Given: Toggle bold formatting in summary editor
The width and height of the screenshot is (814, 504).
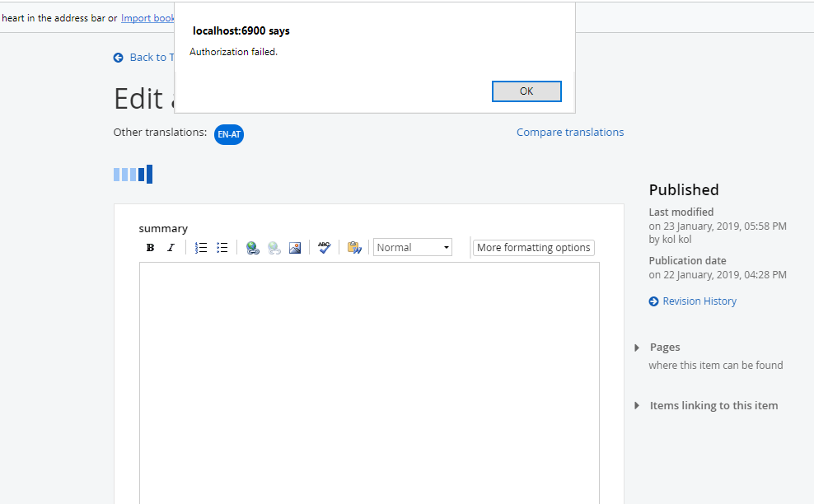Looking at the screenshot, I should [x=150, y=248].
